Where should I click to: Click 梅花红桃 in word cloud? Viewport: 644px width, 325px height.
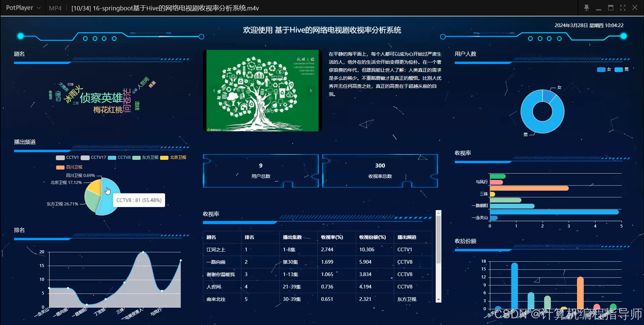[x=108, y=110]
